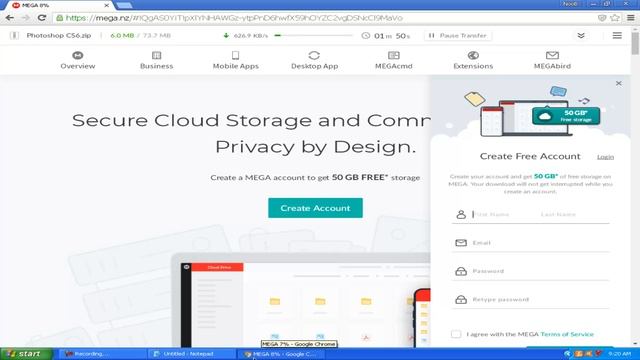
Task: Click the mega.nz address bar URL
Action: pyautogui.click(x=234, y=18)
